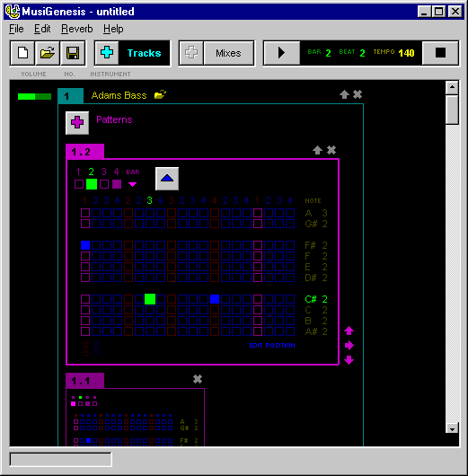Save the song with the floppy disk icon
The image size is (468, 476).
(x=73, y=53)
